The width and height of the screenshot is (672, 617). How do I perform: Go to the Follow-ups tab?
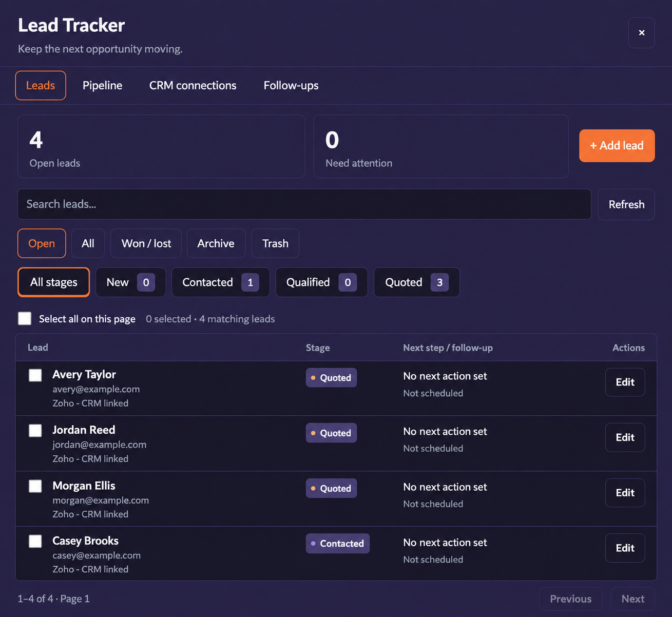(x=291, y=85)
